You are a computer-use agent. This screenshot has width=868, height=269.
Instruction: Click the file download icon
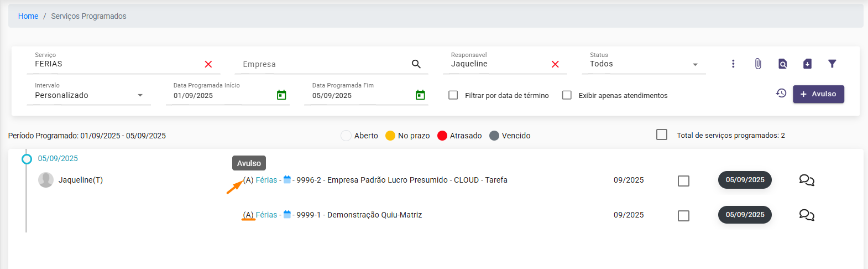click(807, 64)
